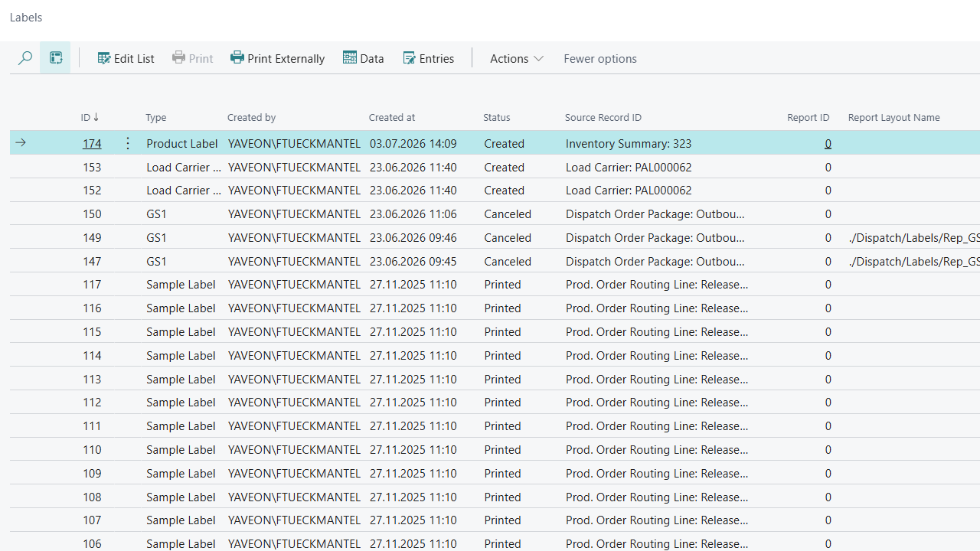Select the ID 111 cell
The height and width of the screenshot is (551, 980).
[92, 425]
